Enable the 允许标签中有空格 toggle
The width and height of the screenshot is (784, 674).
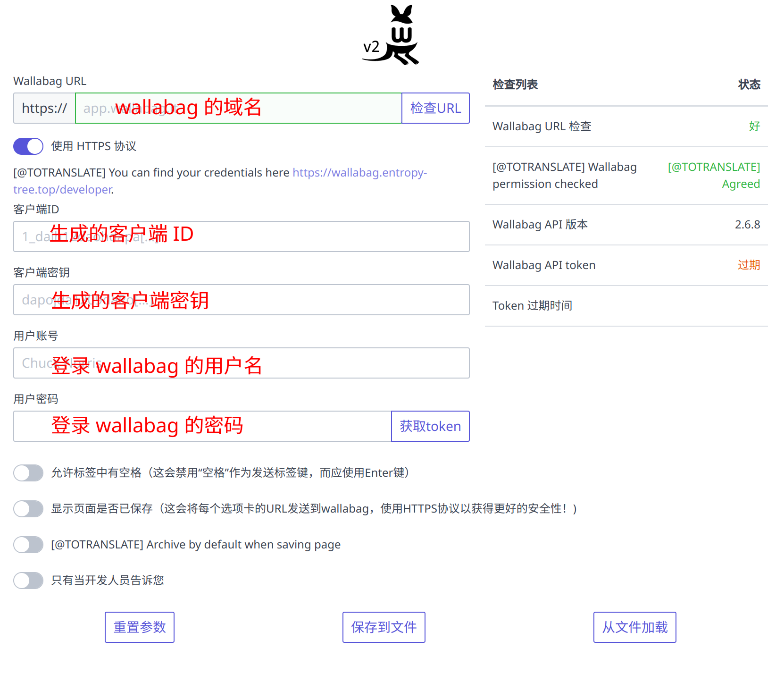28,473
